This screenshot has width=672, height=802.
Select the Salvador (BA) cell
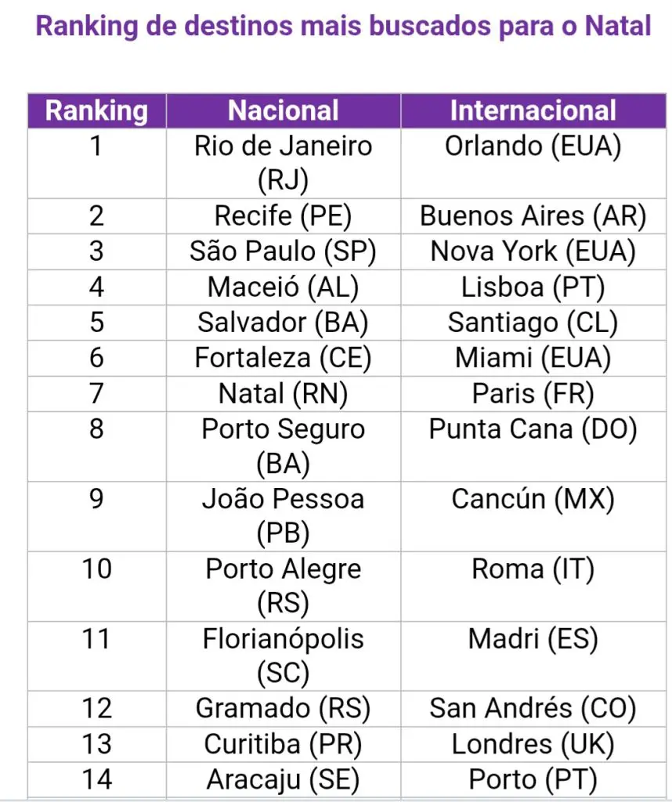click(284, 323)
